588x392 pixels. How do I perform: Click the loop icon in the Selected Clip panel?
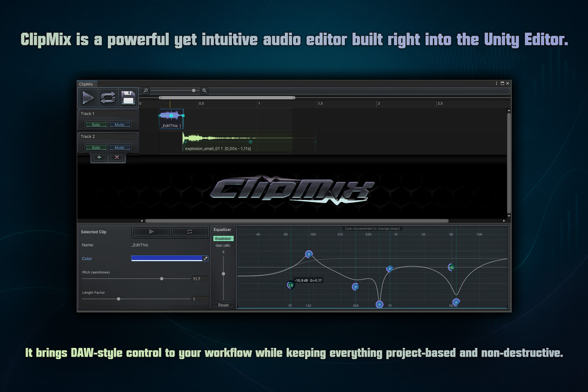click(x=190, y=231)
